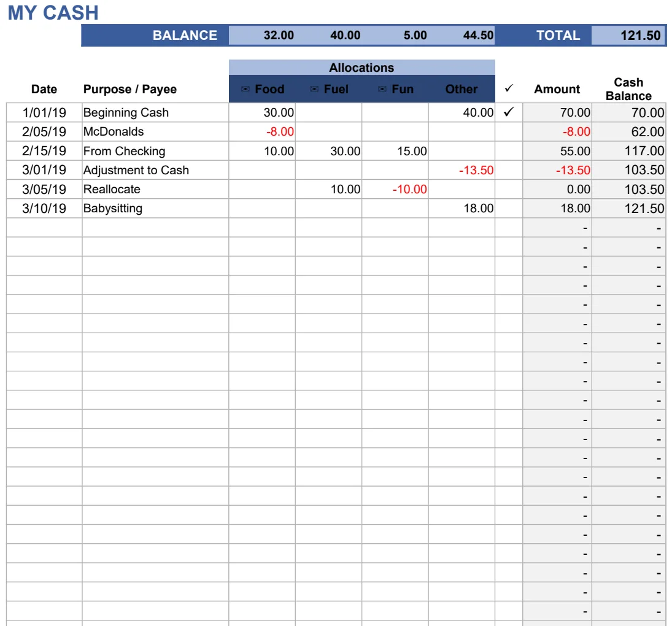Select Other allocation 18.00 in Babysitting row
Image resolution: width=672 pixels, height=626 pixels.
point(462,208)
